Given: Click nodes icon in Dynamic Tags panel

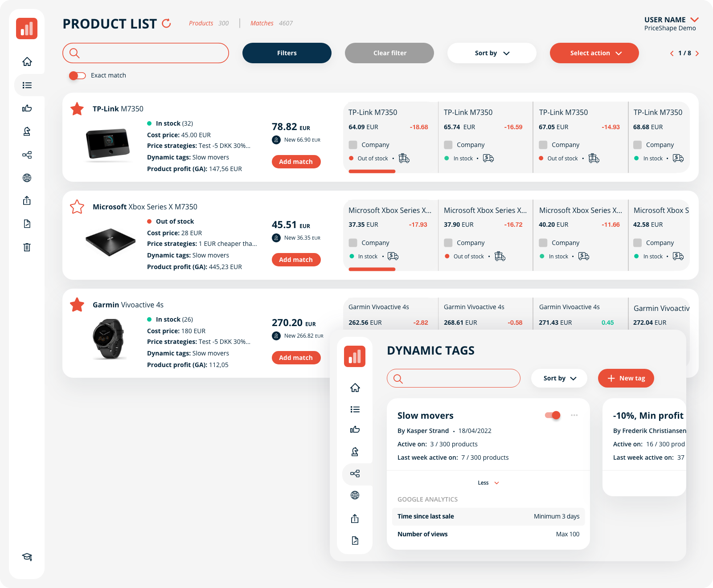Looking at the screenshot, I should pyautogui.click(x=355, y=474).
